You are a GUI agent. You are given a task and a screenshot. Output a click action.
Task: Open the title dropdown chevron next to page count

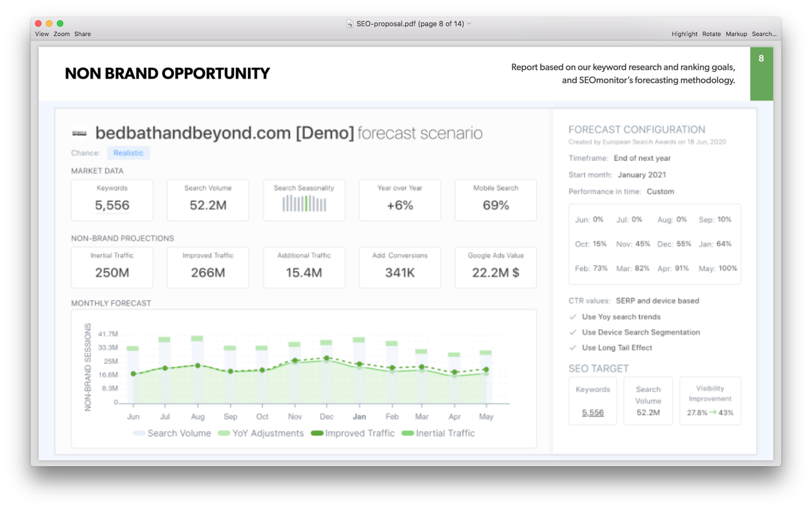pyautogui.click(x=469, y=23)
